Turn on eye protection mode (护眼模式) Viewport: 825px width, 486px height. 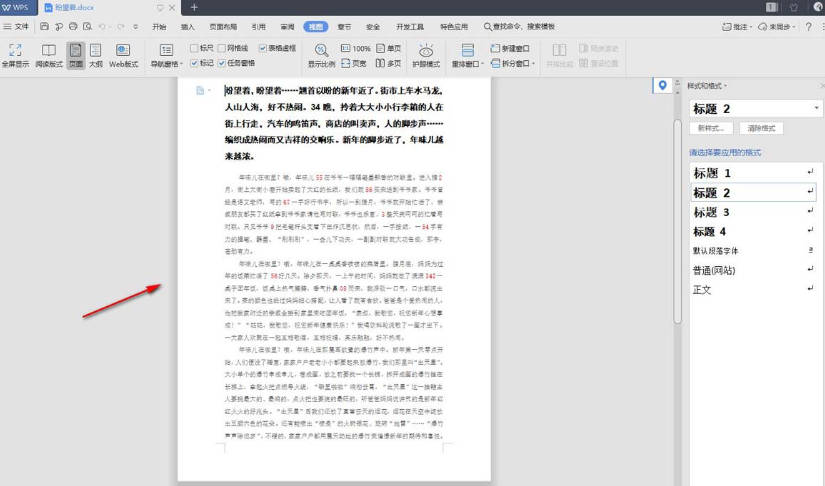click(x=426, y=56)
